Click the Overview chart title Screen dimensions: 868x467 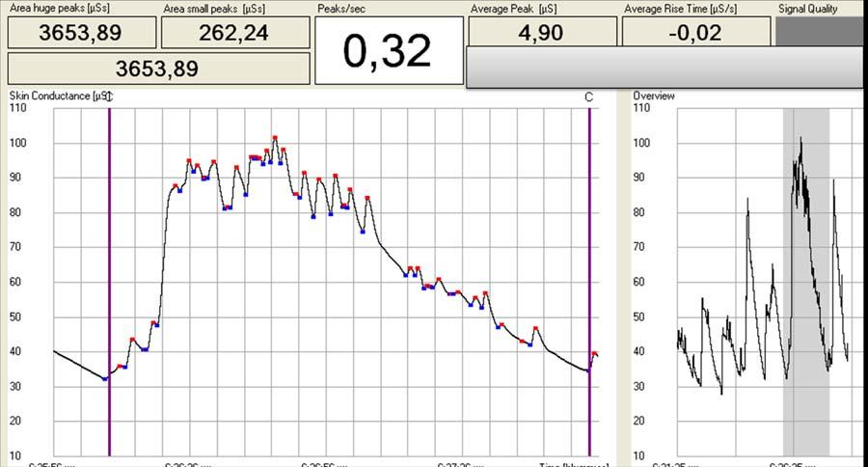(x=654, y=96)
